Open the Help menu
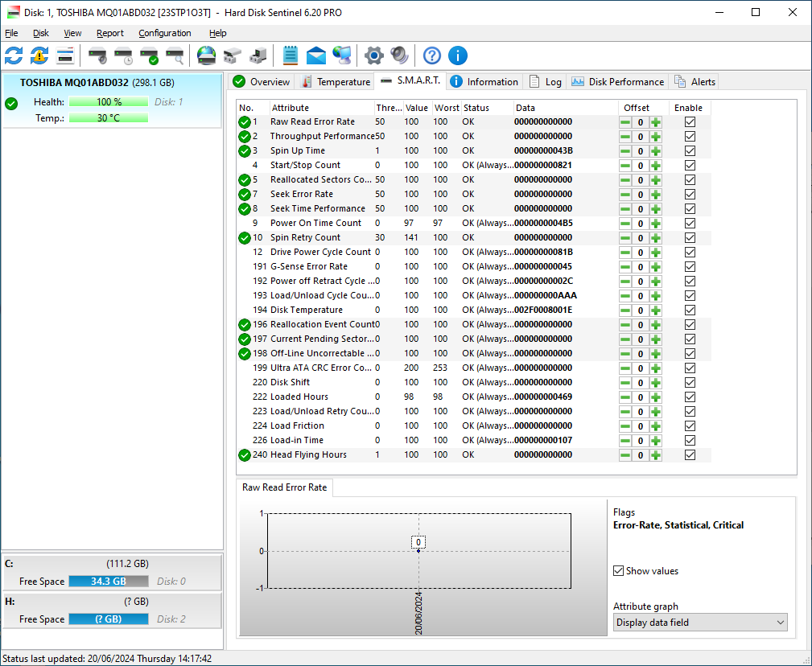812x666 pixels. pyautogui.click(x=218, y=33)
